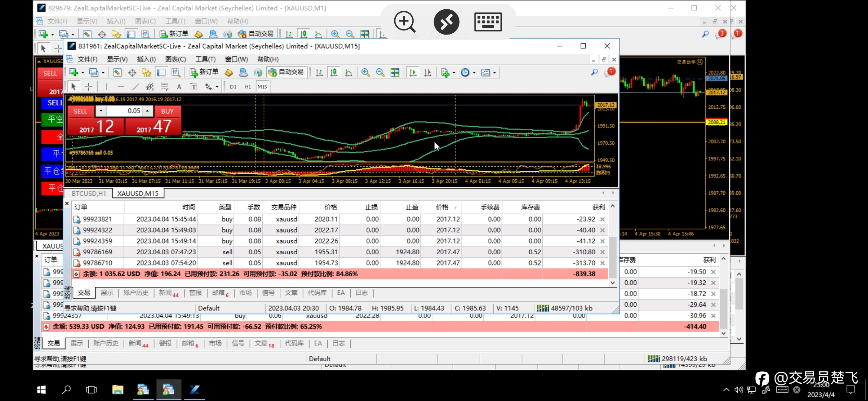The height and width of the screenshot is (401, 868).
Task: Open templates dropdown arrow in front window
Action: tap(494, 73)
